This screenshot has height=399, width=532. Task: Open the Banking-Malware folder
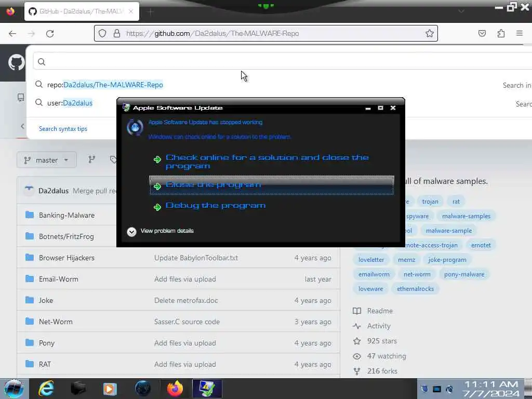click(x=66, y=215)
